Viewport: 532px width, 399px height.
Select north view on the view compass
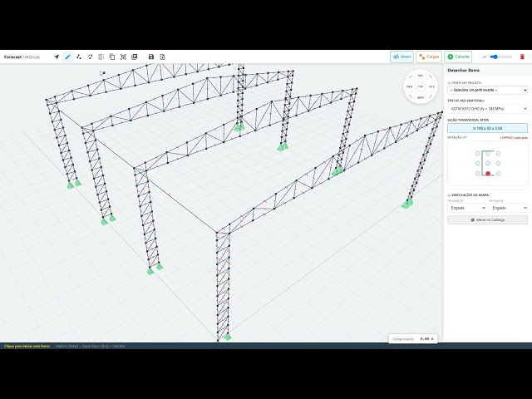point(421,98)
